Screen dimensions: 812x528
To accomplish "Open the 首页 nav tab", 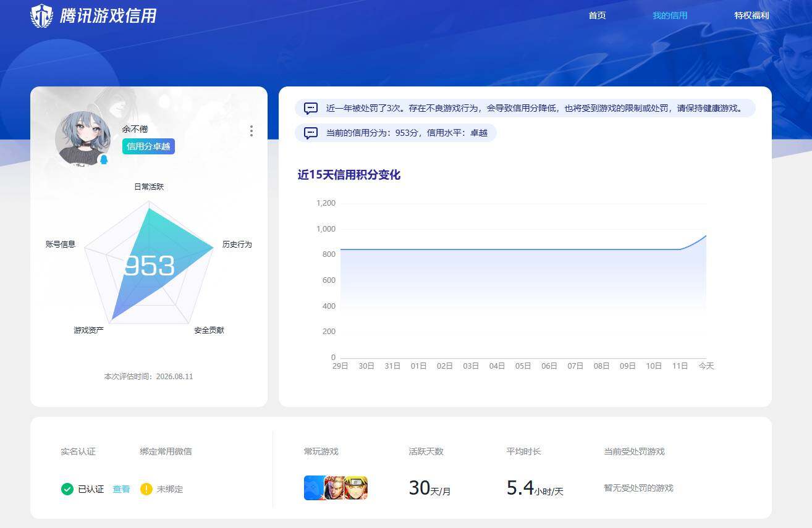I will tap(597, 15).
